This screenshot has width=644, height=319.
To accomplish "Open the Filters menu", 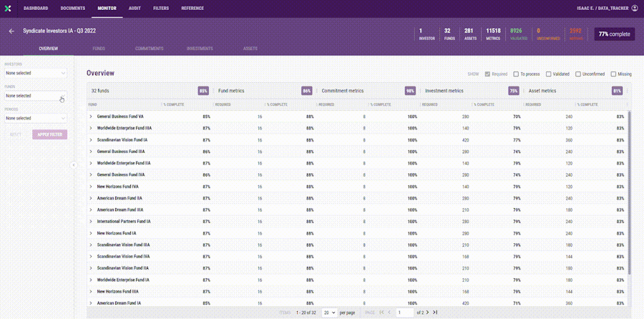I will click(x=161, y=8).
